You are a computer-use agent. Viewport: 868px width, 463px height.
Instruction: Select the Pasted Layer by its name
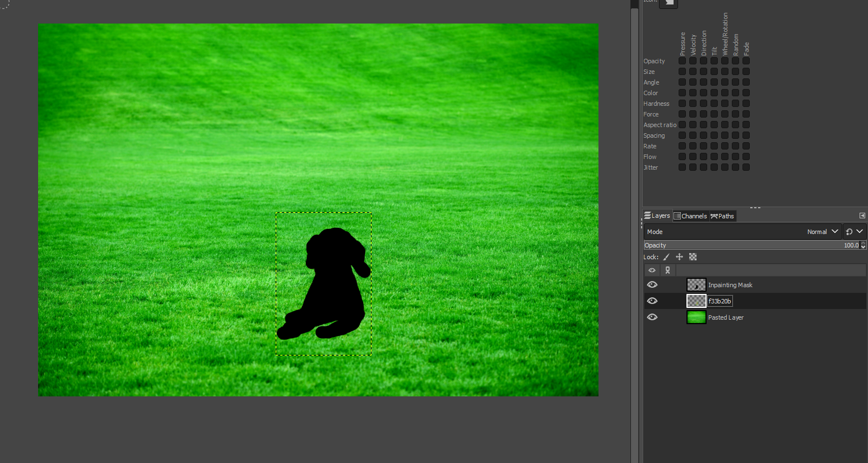tap(726, 317)
